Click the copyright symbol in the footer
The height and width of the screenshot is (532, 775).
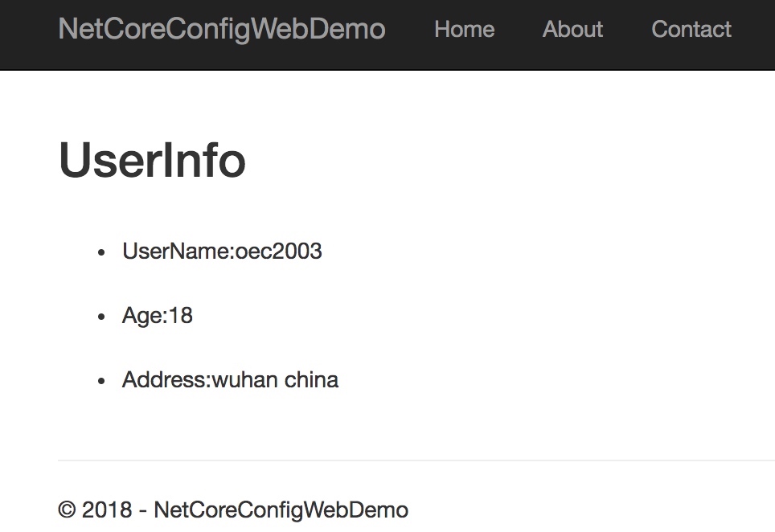(67, 510)
